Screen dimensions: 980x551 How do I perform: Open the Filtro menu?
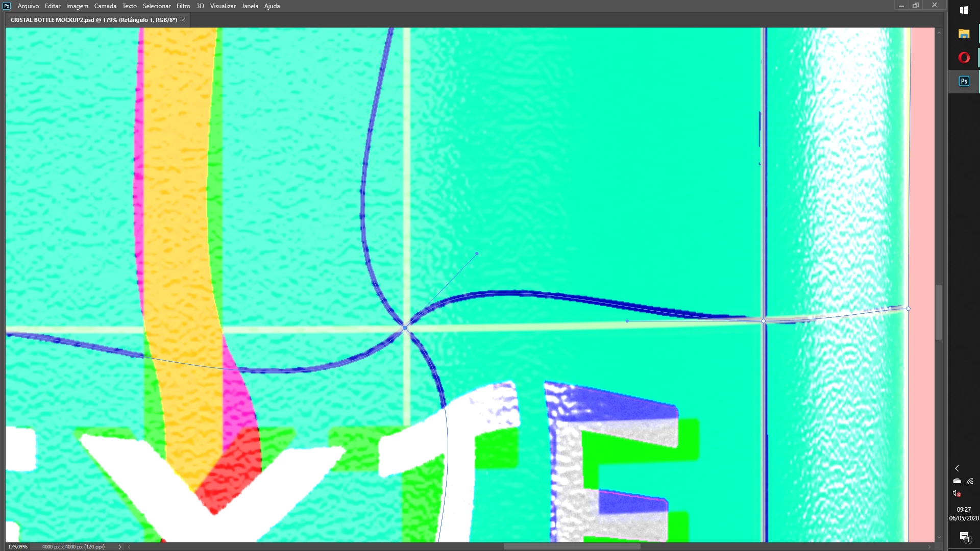pos(183,6)
